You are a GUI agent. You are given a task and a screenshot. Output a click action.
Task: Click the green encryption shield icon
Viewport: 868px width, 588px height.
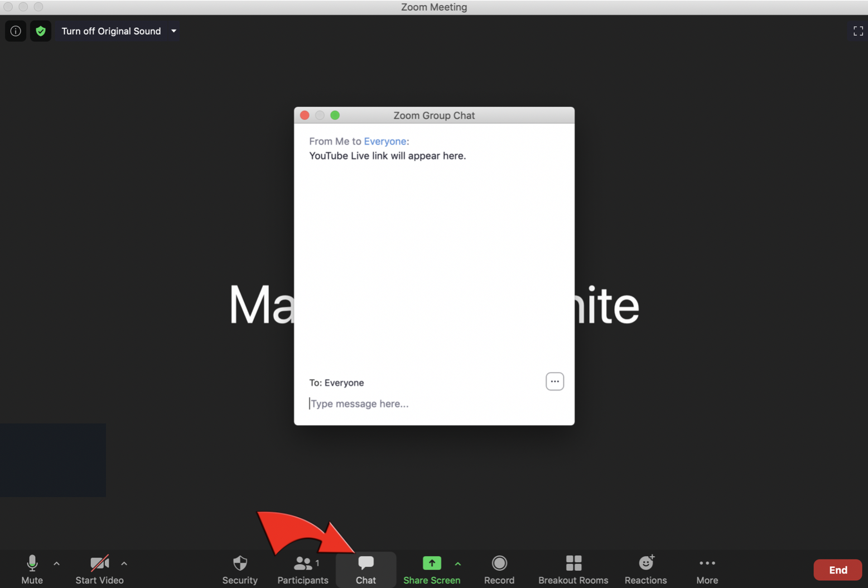(41, 31)
